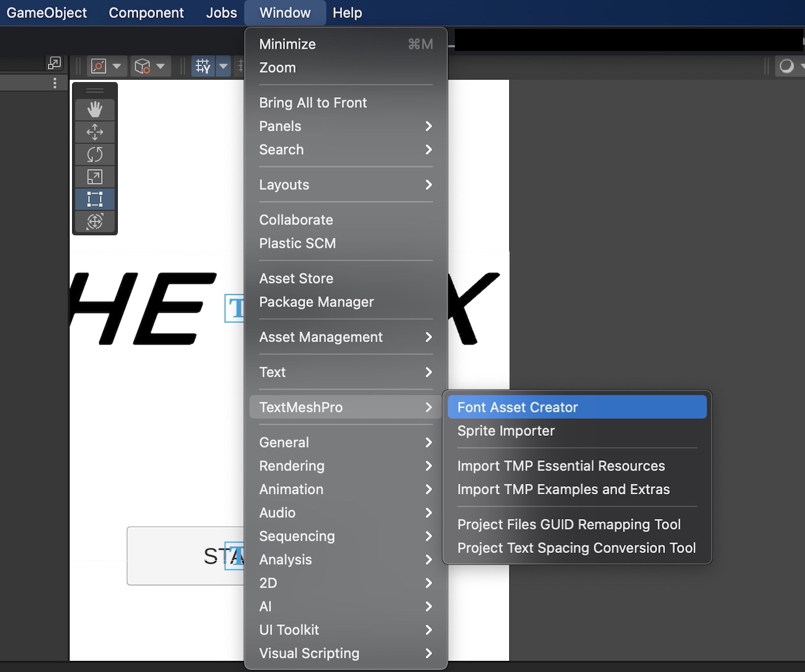Screen dimensions: 805x672
Task: Open Font Asset Creator
Action: point(577,408)
